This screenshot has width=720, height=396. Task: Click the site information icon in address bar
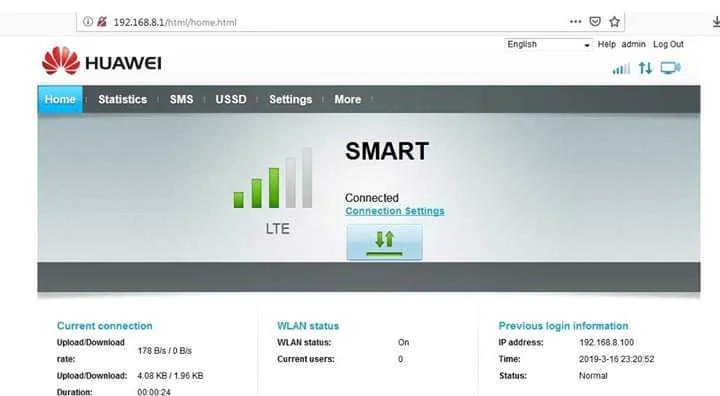pyautogui.click(x=88, y=22)
